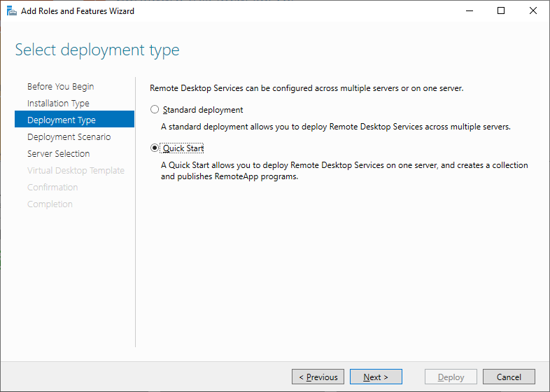Click the Standard deployment label text
Screen dimensions: 550x392
pos(203,110)
